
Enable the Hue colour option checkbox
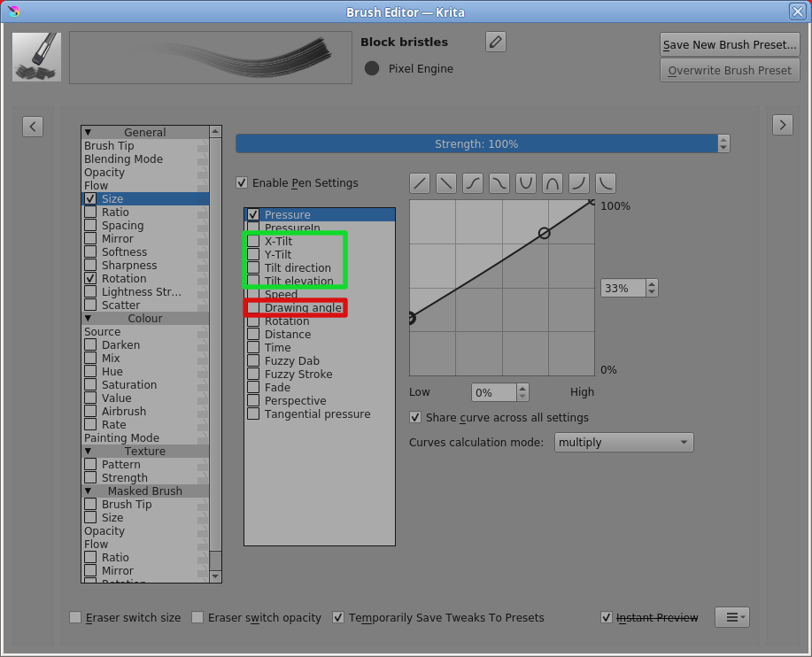pyautogui.click(x=90, y=371)
